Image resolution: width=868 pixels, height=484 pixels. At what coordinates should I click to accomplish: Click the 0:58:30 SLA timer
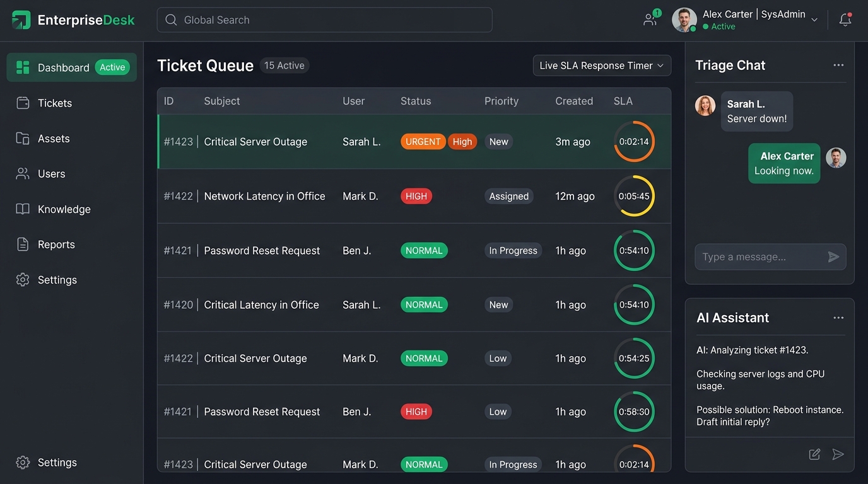(634, 412)
